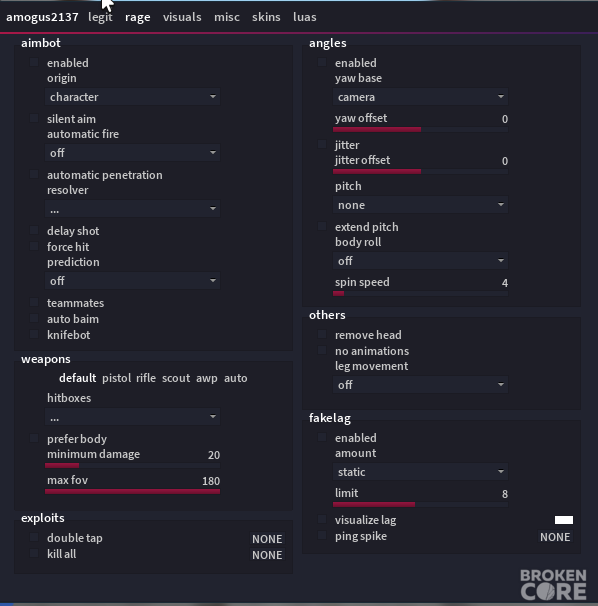
Task: Select the pistol weapon tab
Action: (x=116, y=378)
